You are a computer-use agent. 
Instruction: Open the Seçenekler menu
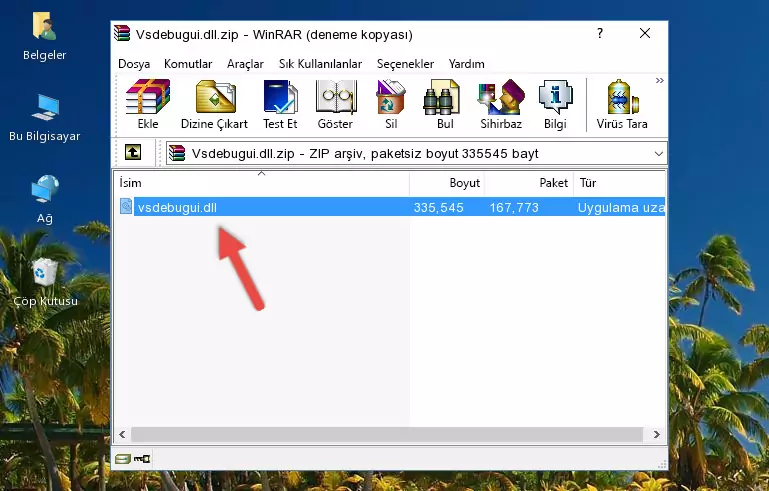405,64
